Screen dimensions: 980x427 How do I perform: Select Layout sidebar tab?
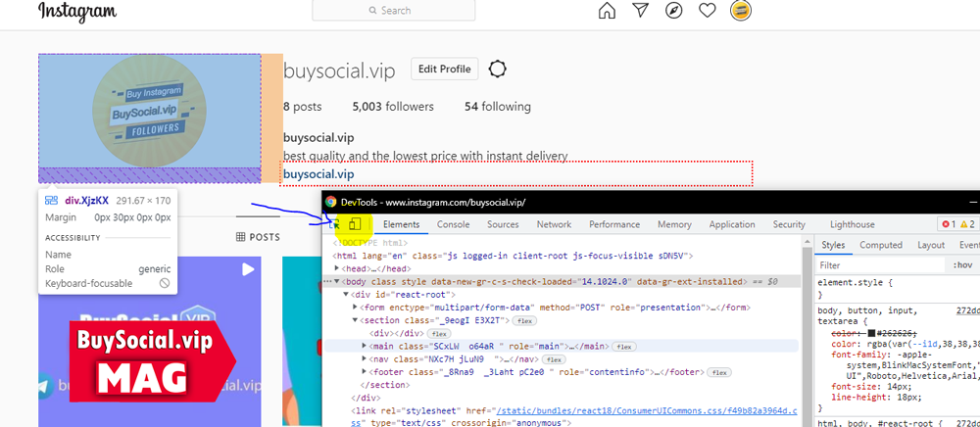[x=931, y=246]
